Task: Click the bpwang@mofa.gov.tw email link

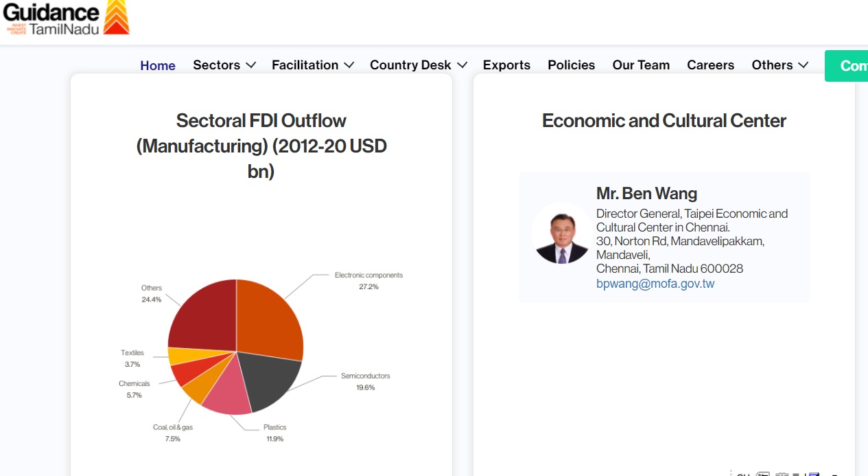Action: click(655, 284)
